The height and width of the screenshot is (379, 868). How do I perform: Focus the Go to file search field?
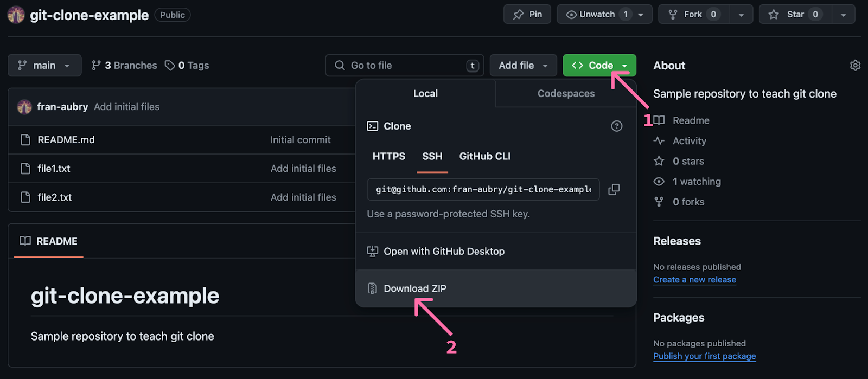(405, 66)
